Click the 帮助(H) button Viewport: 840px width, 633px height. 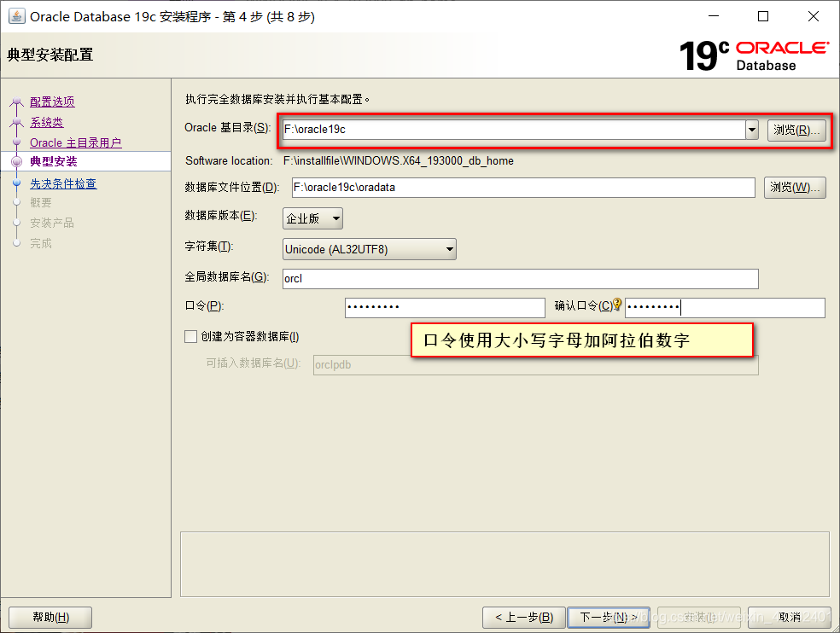click(x=50, y=618)
